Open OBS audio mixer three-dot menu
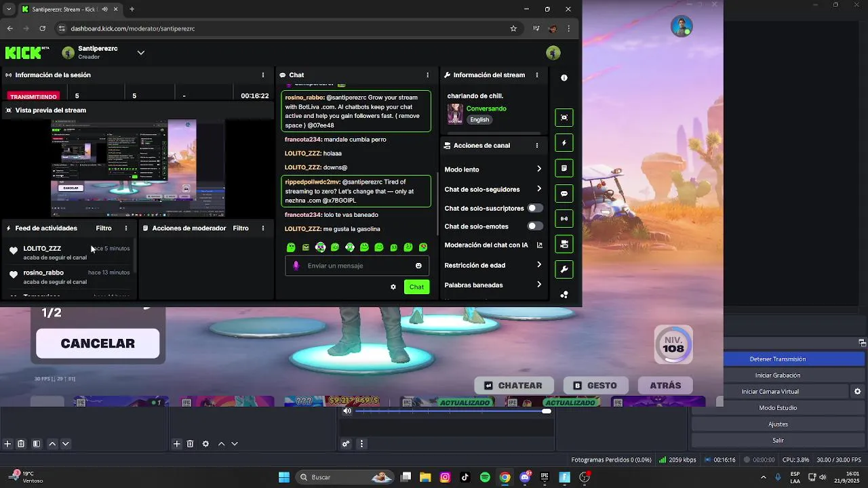Viewport: 868px width, 488px height. click(361, 444)
